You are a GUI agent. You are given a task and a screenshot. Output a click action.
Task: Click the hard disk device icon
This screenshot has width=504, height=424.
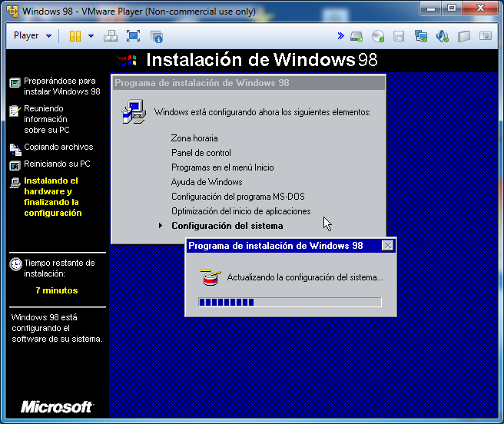point(356,36)
